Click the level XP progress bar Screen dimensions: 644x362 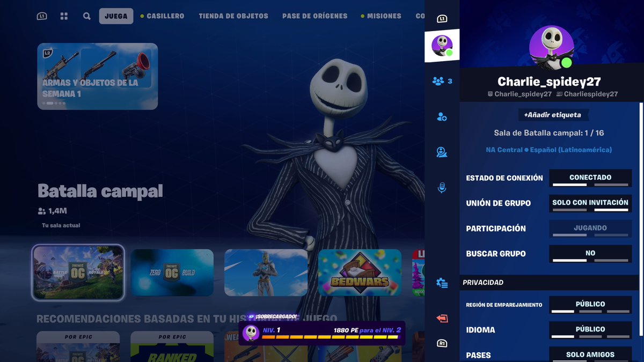click(x=330, y=337)
